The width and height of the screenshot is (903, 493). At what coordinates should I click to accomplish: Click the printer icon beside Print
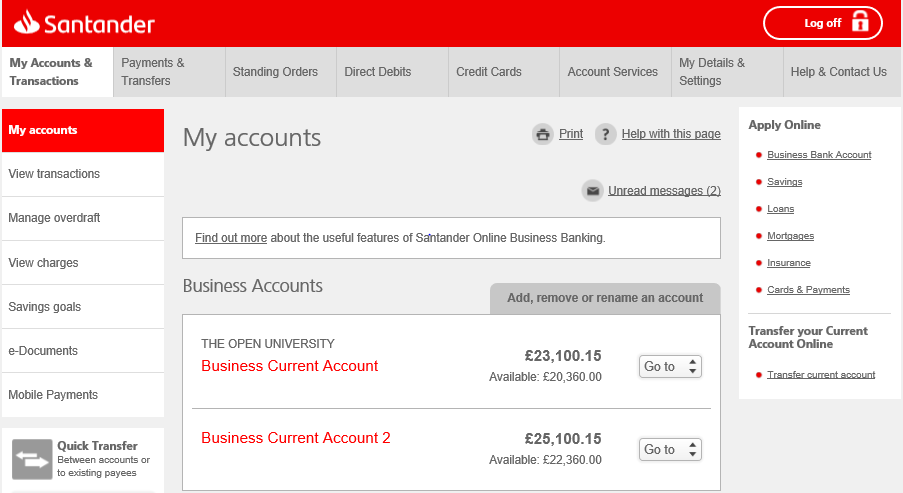tap(542, 134)
